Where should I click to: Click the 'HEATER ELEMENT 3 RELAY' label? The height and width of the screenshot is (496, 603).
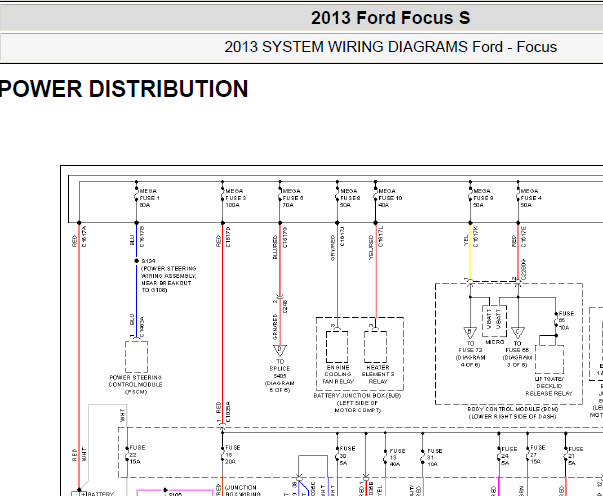378,374
